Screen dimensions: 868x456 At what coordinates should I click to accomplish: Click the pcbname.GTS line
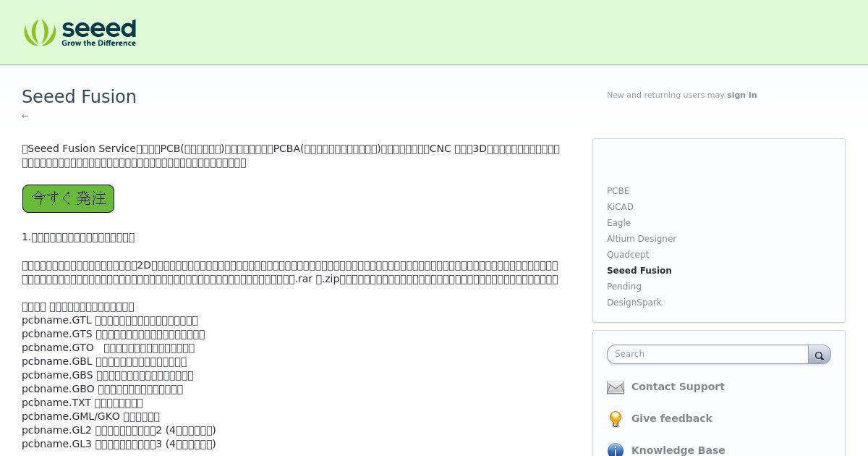click(x=114, y=334)
